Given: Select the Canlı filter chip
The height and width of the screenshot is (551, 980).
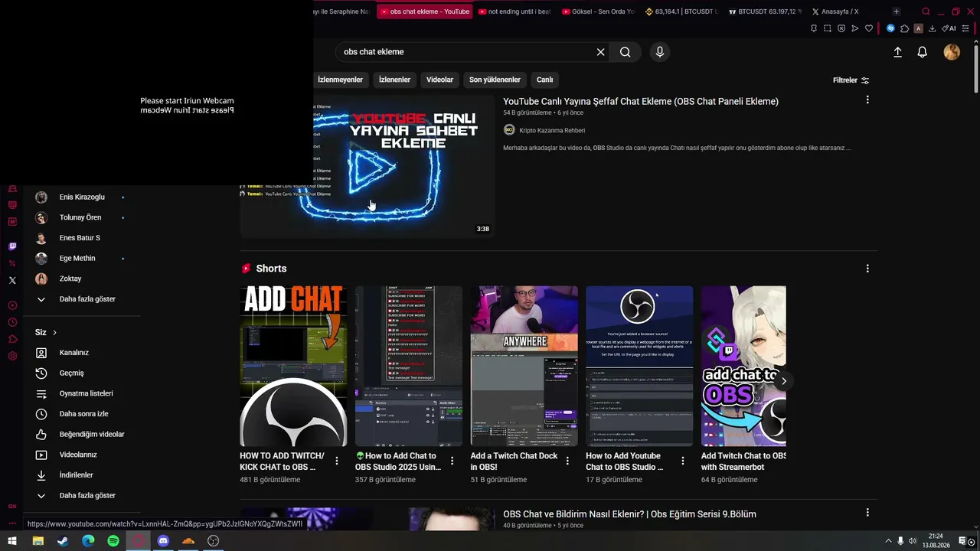Looking at the screenshot, I should point(544,80).
